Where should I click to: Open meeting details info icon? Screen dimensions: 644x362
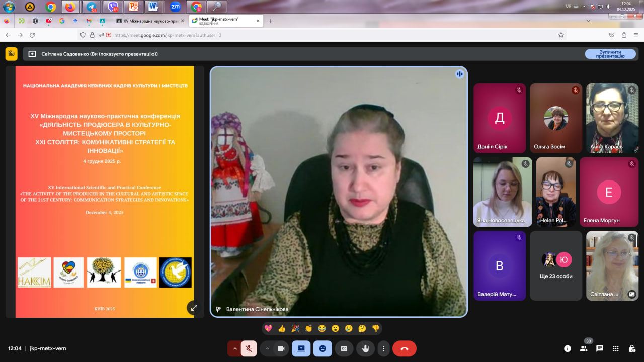coord(568,348)
